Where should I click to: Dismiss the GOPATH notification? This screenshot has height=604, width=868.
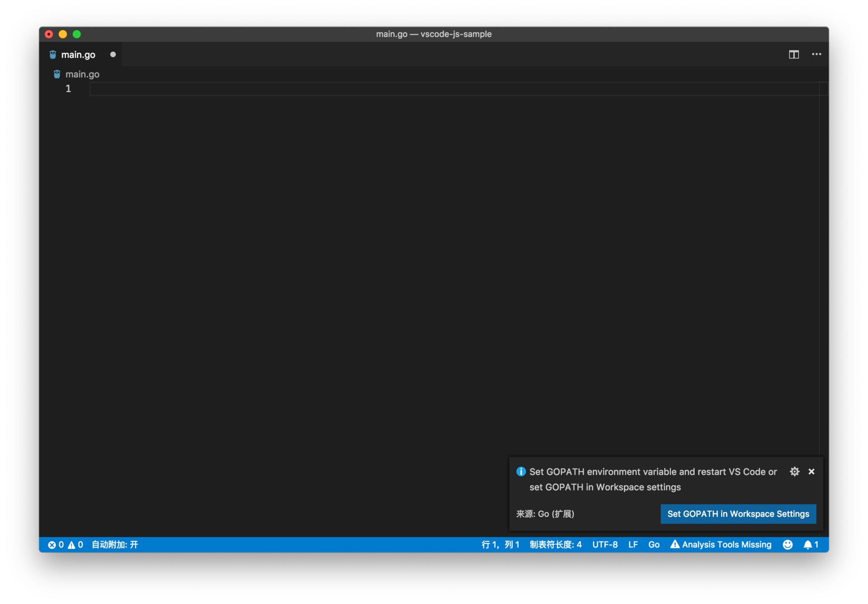pos(811,472)
